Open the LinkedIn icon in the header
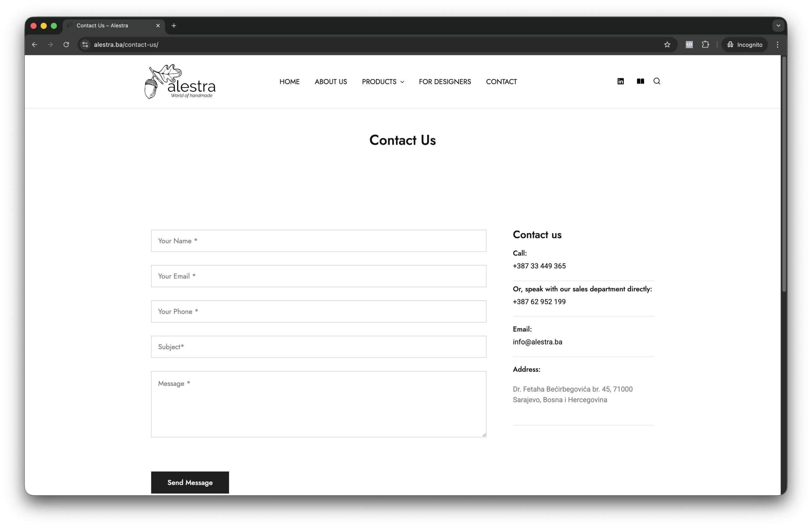 [621, 81]
